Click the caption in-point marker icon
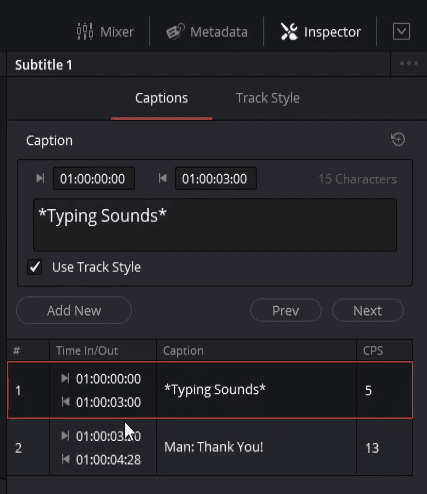The height and width of the screenshot is (494, 427). pyautogui.click(x=40, y=178)
